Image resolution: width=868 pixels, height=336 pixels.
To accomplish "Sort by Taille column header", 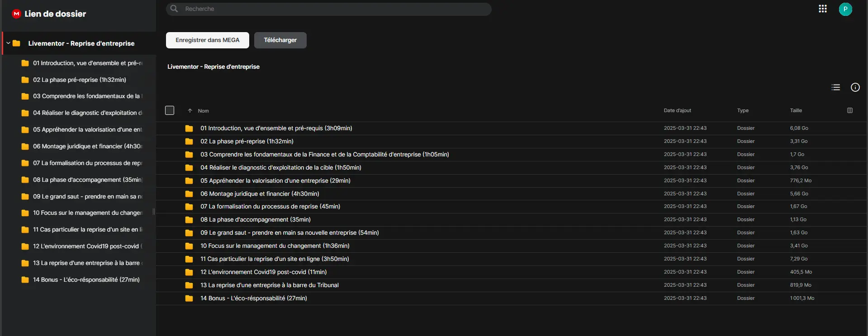I will (796, 110).
